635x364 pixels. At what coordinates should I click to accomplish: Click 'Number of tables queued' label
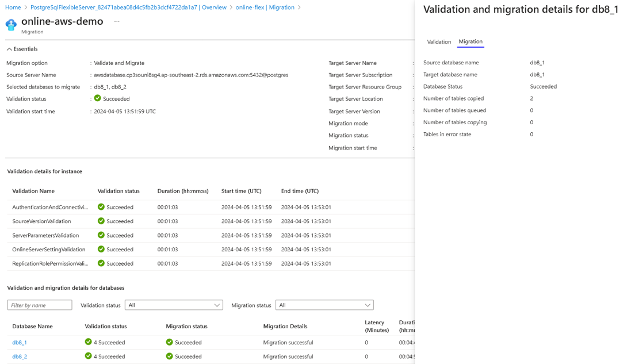click(x=454, y=110)
